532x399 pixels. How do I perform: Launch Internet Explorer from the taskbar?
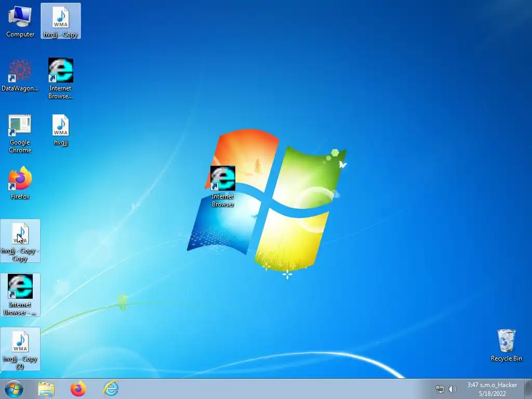coord(111,389)
